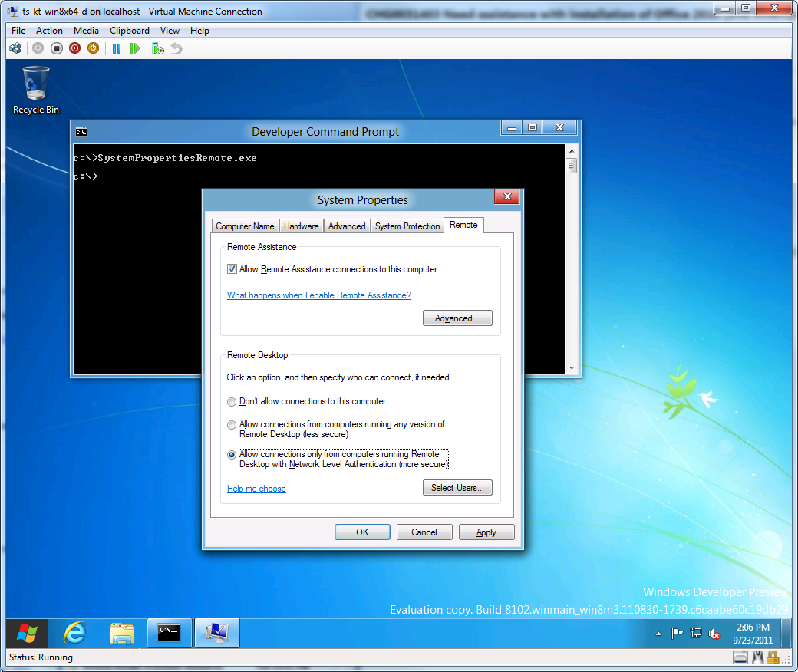Open the Action menu
798x672 pixels.
point(49,31)
